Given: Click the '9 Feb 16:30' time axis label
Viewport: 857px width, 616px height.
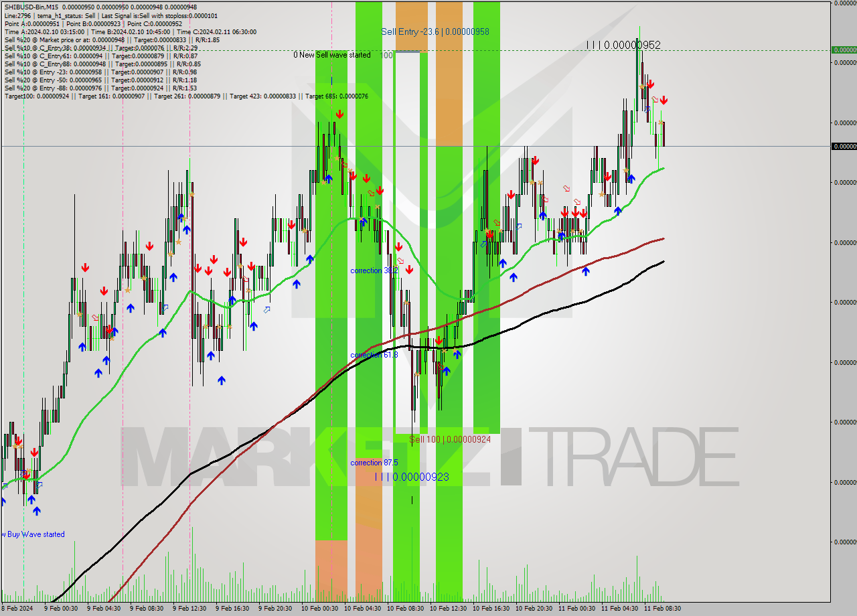Looking at the screenshot, I should tap(232, 609).
